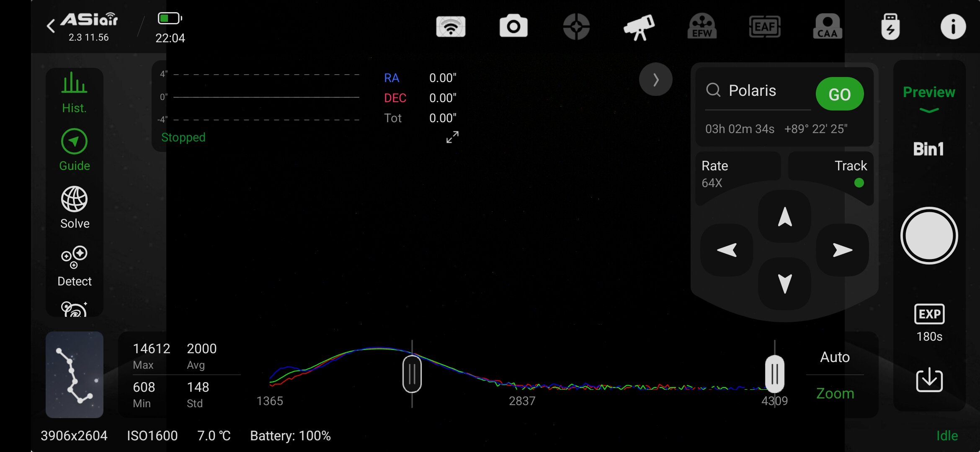Select Zoom histogram option

click(835, 393)
